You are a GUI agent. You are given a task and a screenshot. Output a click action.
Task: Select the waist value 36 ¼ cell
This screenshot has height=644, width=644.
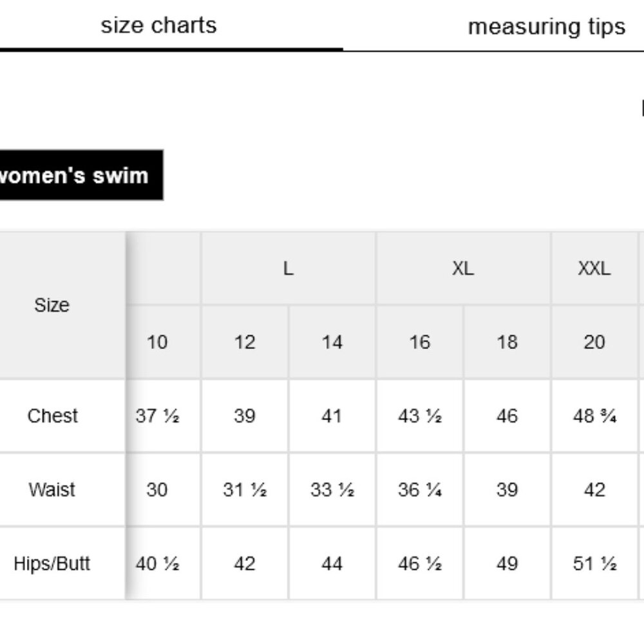coord(420,489)
